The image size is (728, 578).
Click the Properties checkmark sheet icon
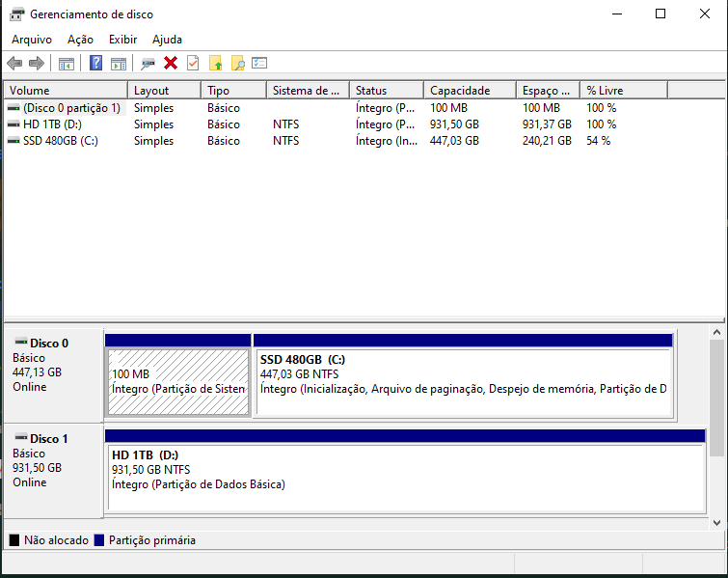pos(193,63)
